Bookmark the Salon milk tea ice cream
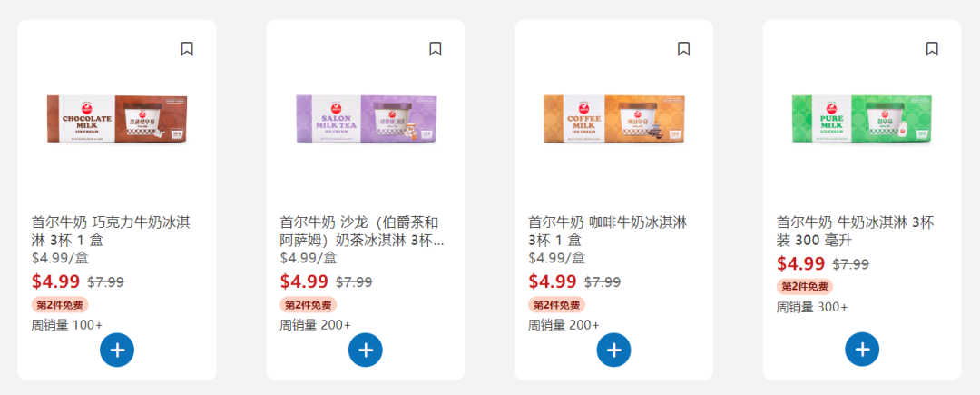The height and width of the screenshot is (395, 980). point(435,49)
